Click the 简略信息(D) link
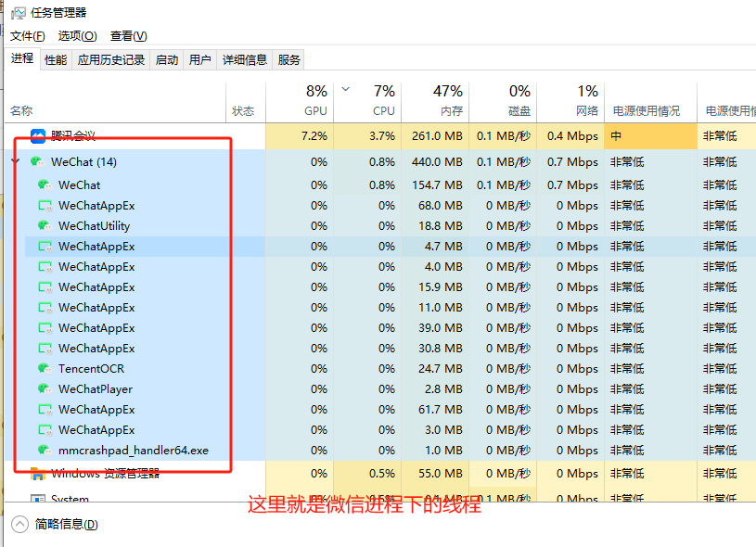Image resolution: width=756 pixels, height=547 pixels. [x=66, y=525]
